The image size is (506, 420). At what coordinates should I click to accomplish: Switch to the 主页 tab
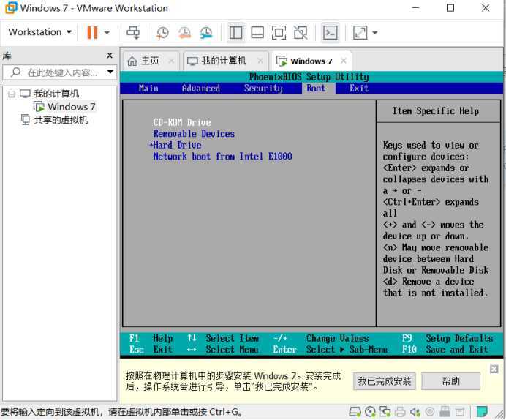click(151, 61)
